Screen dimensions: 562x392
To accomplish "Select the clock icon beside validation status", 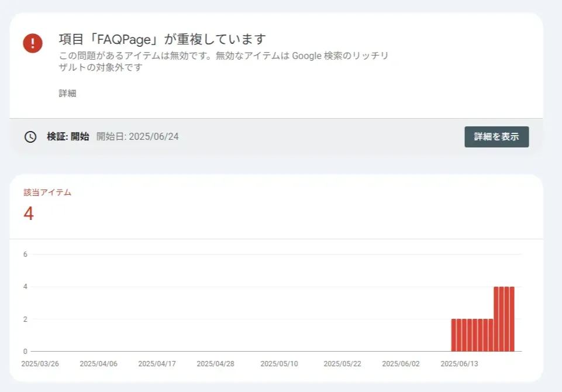I will 32,136.
